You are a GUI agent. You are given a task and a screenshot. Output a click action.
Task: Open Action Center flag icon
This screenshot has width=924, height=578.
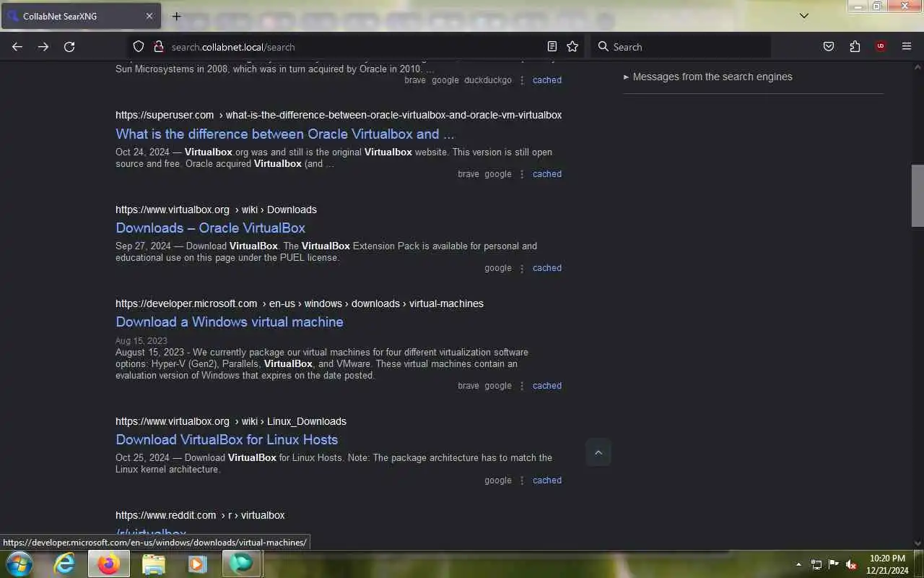point(834,564)
